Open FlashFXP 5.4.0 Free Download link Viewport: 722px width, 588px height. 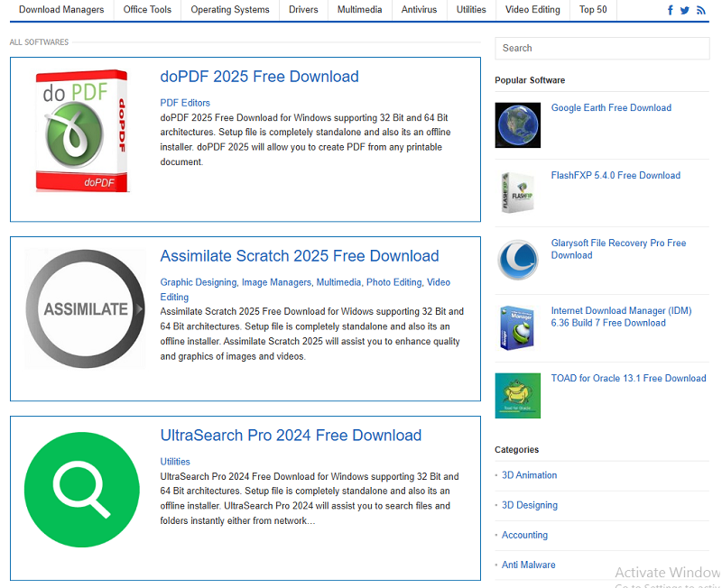point(616,175)
